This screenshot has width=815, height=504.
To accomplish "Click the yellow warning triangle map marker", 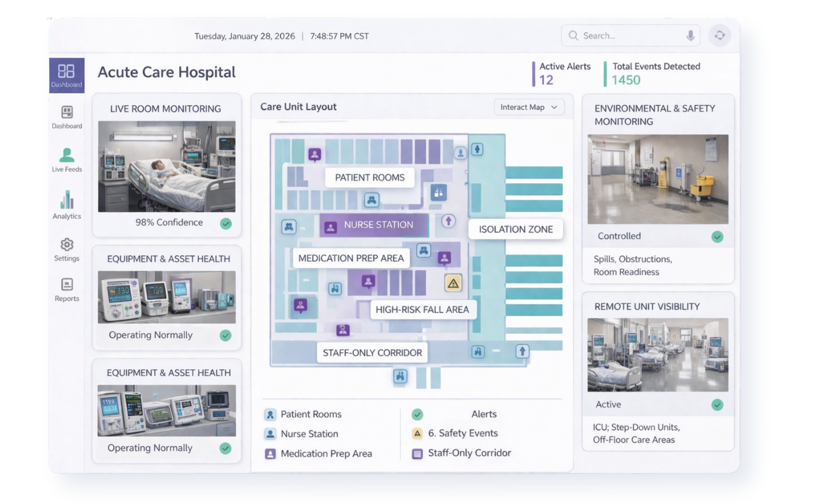I will pyautogui.click(x=453, y=283).
